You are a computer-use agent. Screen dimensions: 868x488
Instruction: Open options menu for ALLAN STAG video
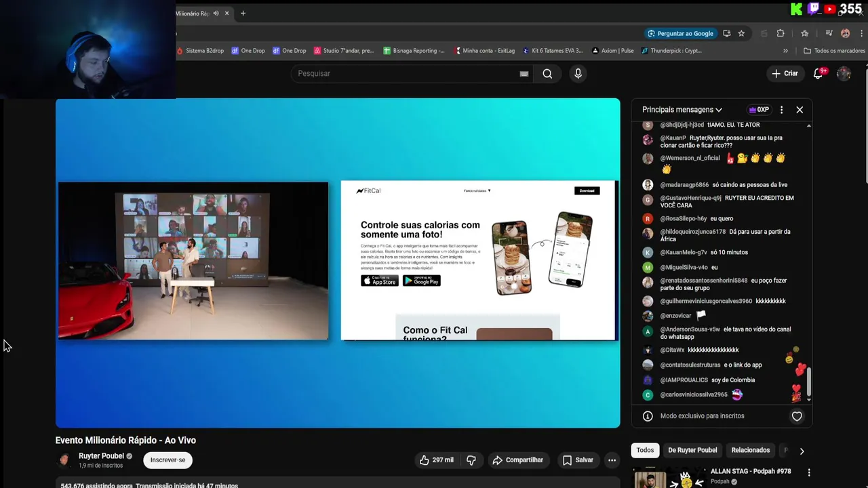pos(808,472)
